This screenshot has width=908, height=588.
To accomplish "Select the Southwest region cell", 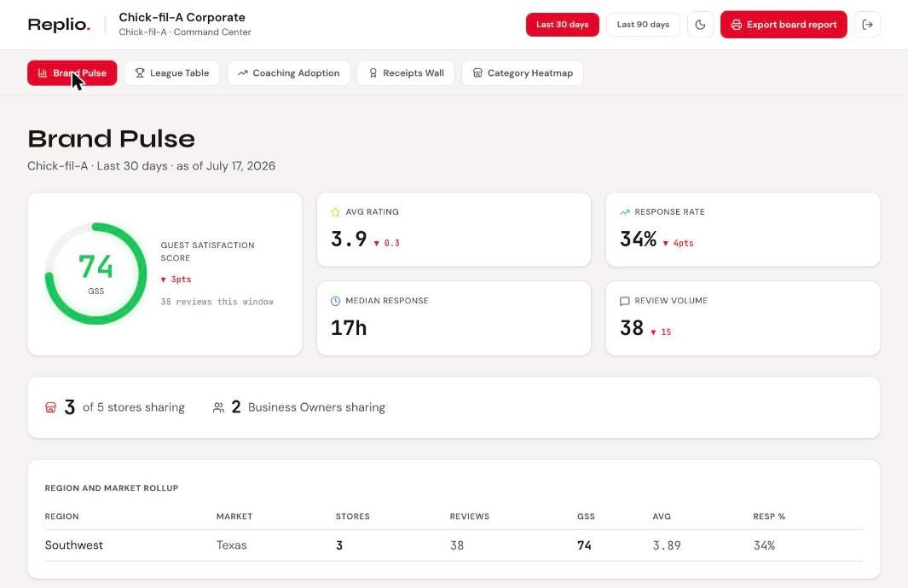I will (x=74, y=545).
